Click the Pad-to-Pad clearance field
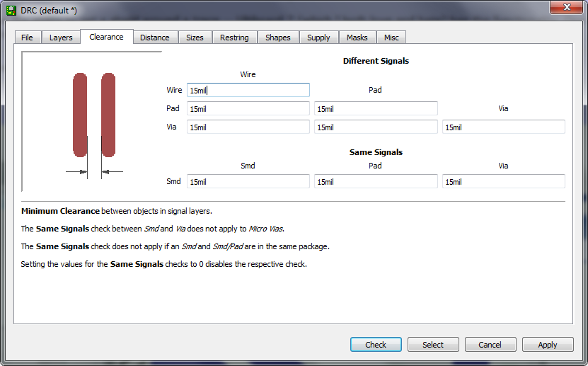Screen dimensions: 588x366 [376, 108]
